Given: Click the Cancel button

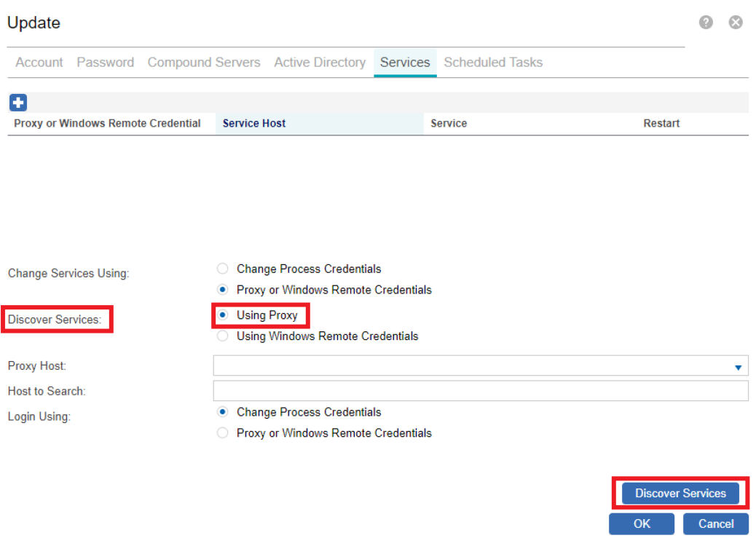Looking at the screenshot, I should coord(715,524).
